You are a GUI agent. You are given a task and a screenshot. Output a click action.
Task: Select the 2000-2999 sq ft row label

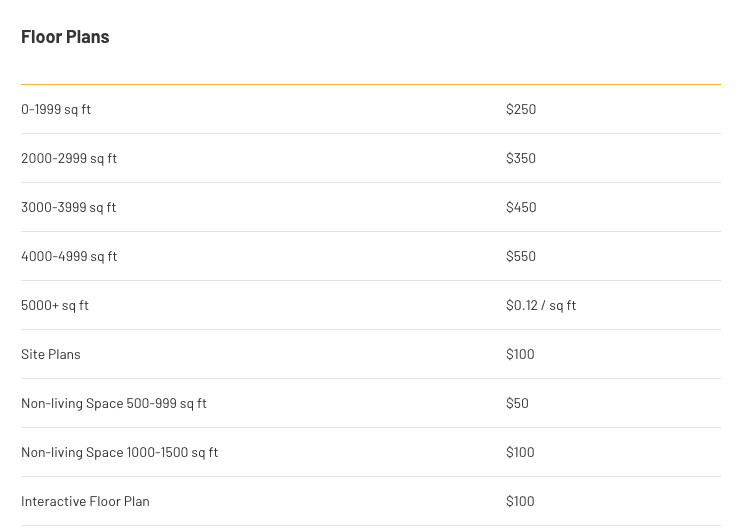point(69,158)
